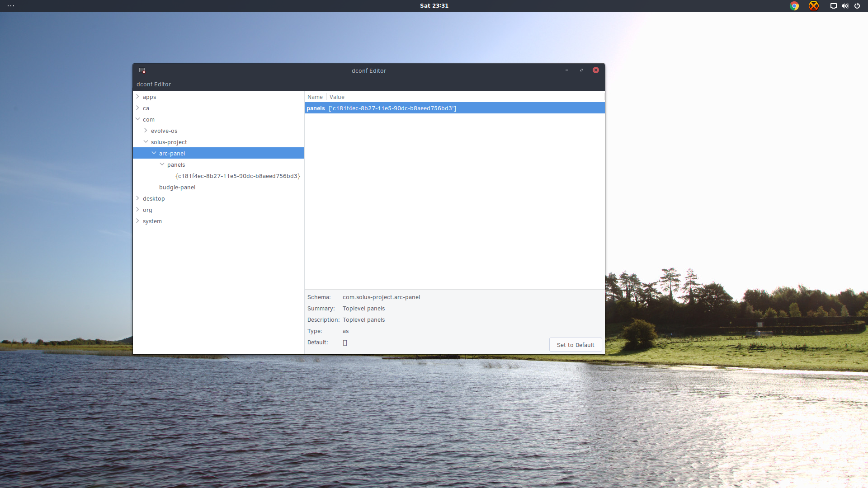
Task: Click the clock showing Sat 23:31
Action: 434,6
